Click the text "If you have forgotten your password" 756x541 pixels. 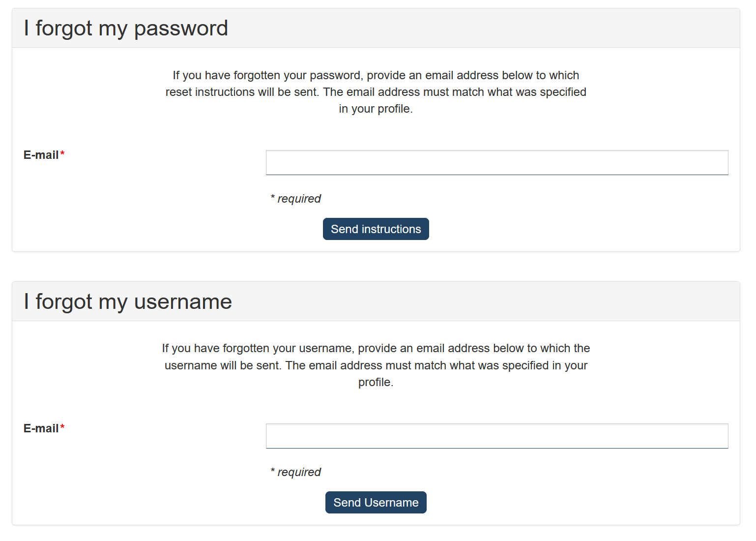click(267, 75)
